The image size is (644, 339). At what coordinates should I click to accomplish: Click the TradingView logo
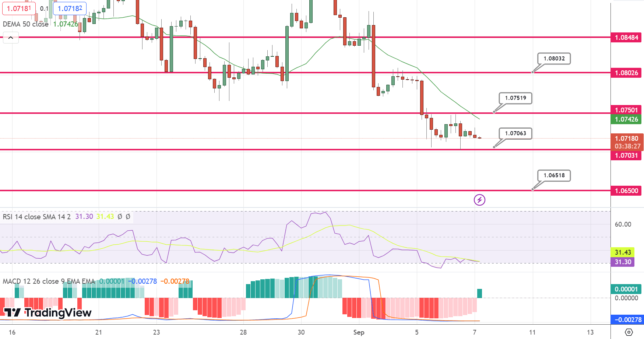coord(47,313)
